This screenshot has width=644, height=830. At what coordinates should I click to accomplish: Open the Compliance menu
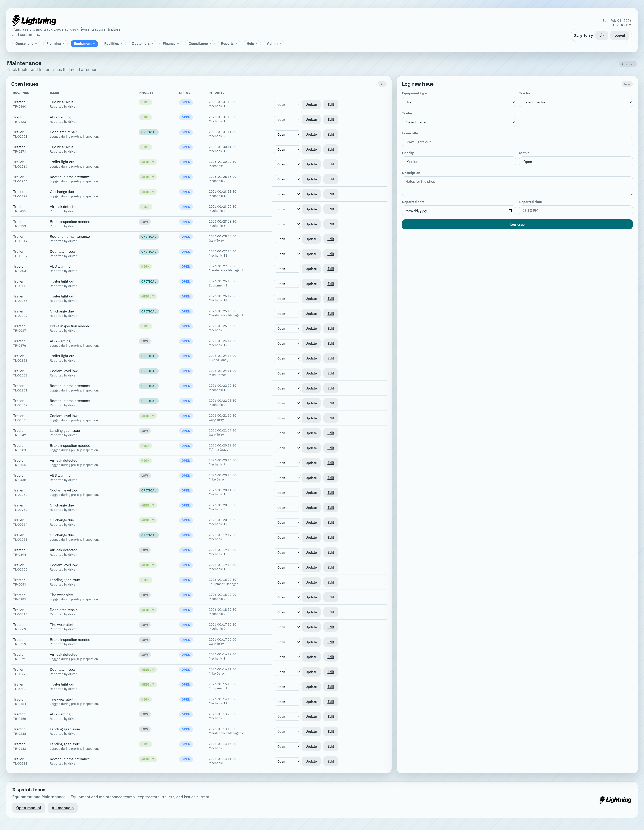[200, 44]
